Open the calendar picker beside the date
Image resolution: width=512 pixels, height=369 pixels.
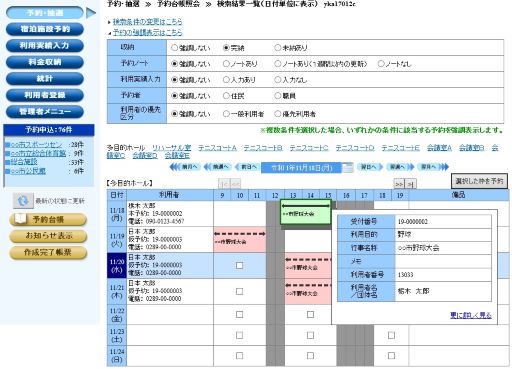[347, 167]
